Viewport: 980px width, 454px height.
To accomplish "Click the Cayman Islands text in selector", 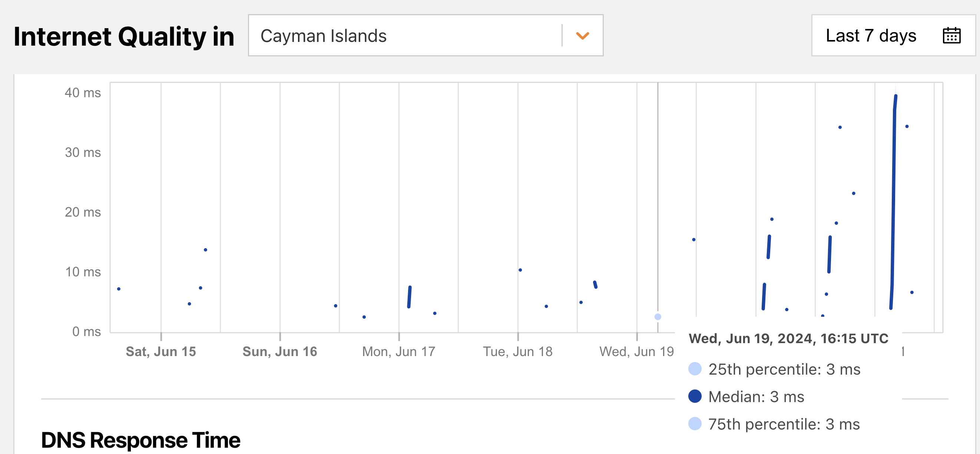I will (323, 36).
